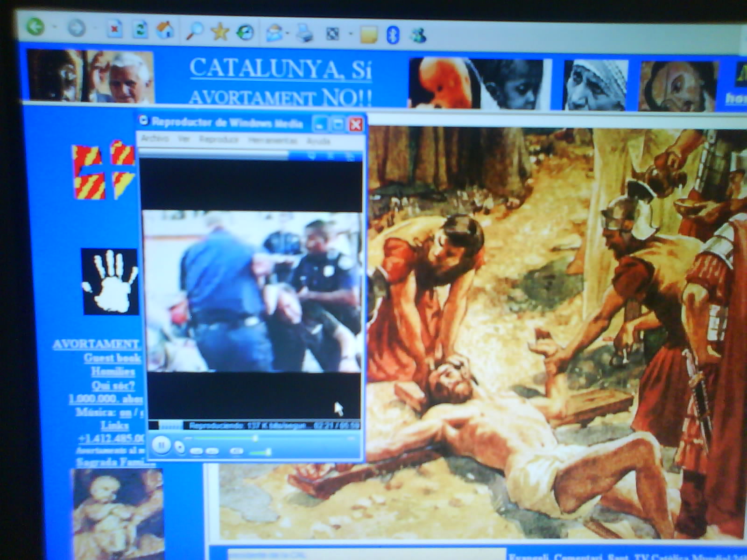
Task: Pause the video in Windows Media Player
Action: (161, 445)
